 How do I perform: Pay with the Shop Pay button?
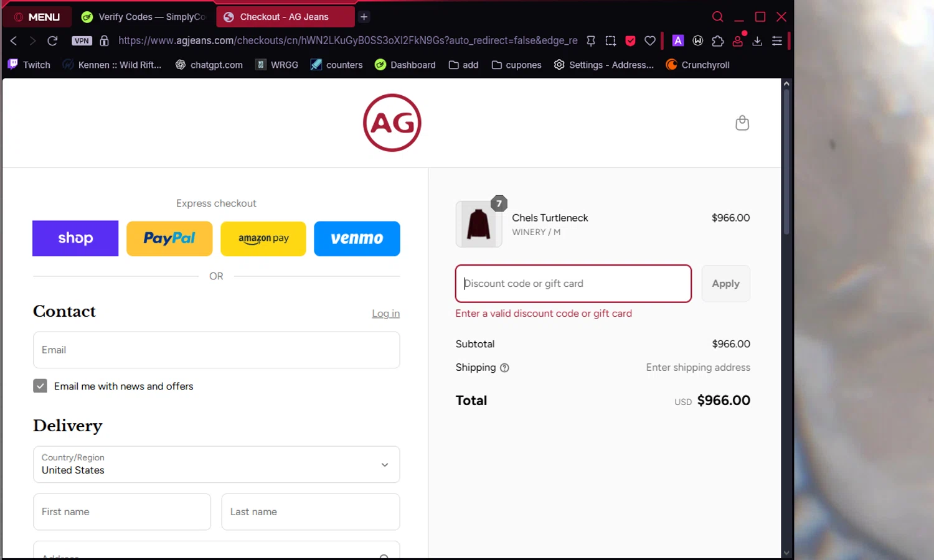75,238
